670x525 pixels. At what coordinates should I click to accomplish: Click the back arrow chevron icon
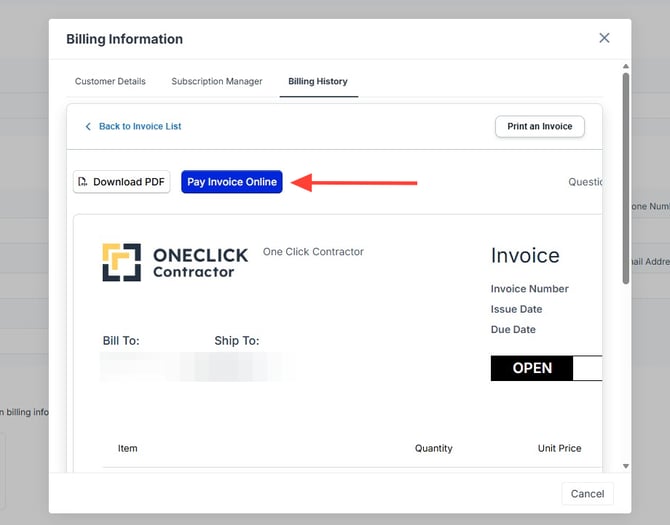88,127
